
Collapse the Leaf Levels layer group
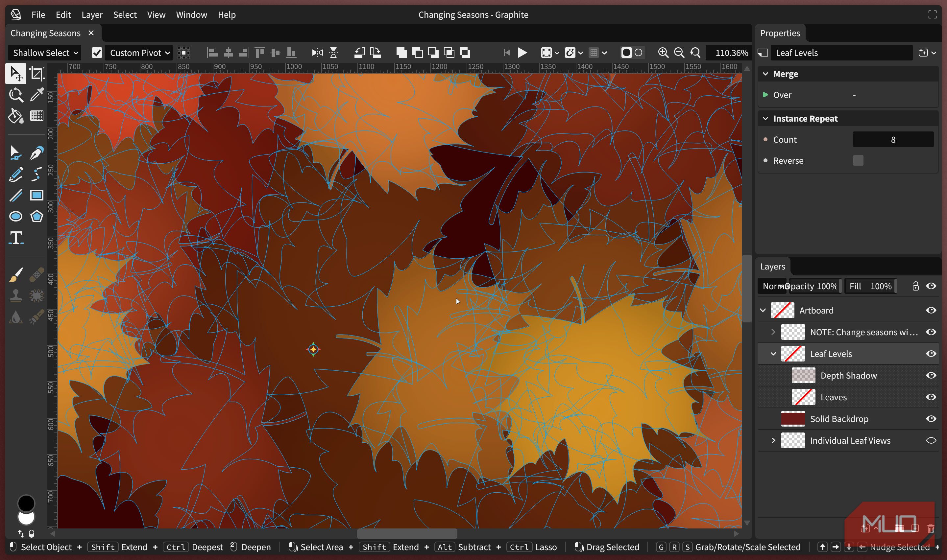(x=773, y=354)
